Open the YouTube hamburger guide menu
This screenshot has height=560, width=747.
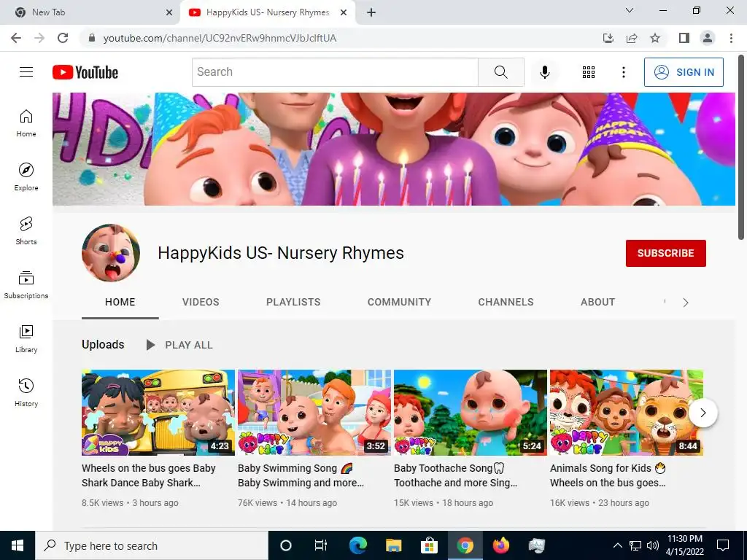pos(26,72)
